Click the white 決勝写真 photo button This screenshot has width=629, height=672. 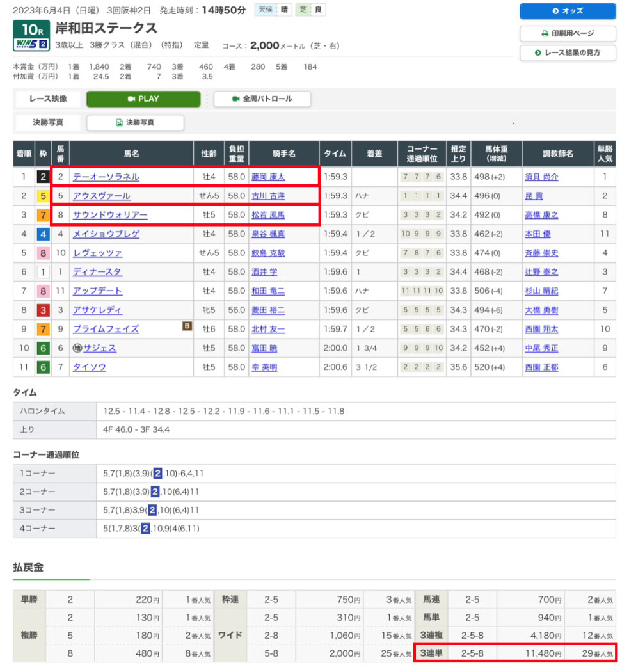pyautogui.click(x=135, y=122)
